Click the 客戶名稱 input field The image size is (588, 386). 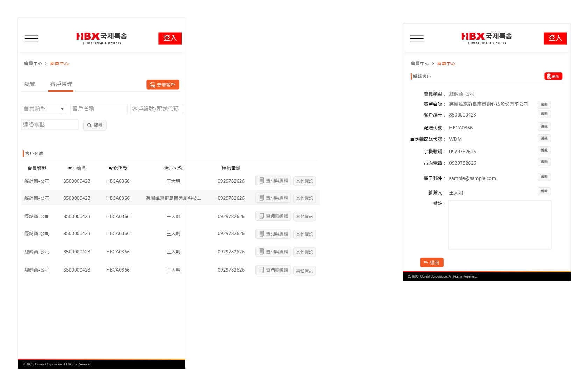(99, 109)
